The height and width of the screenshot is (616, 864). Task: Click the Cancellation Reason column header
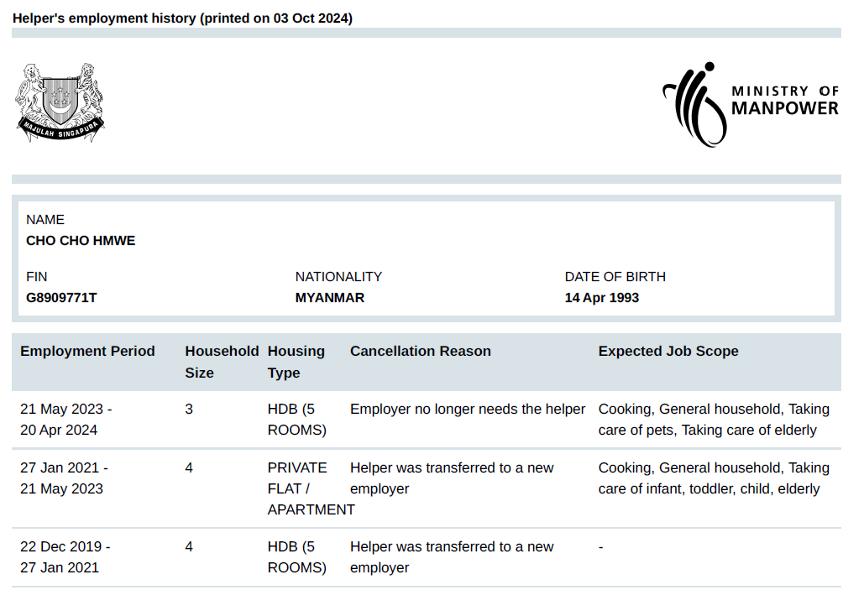tap(420, 352)
